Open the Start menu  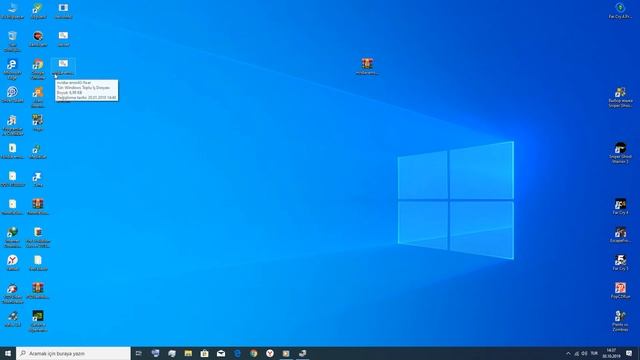tap(8, 353)
